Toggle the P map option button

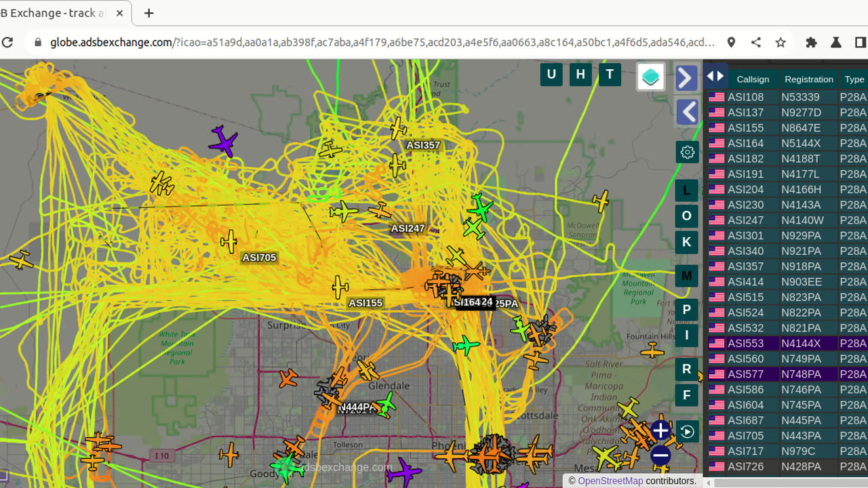point(686,310)
